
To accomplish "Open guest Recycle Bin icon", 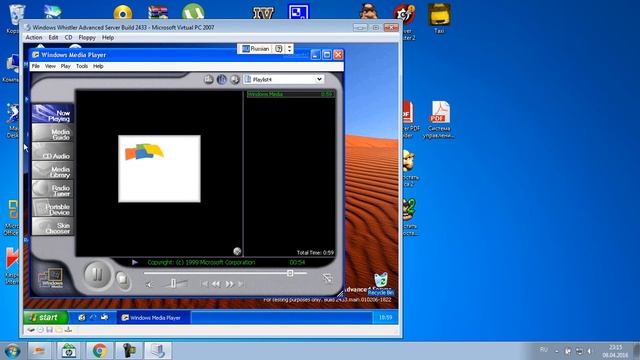I will (x=381, y=284).
